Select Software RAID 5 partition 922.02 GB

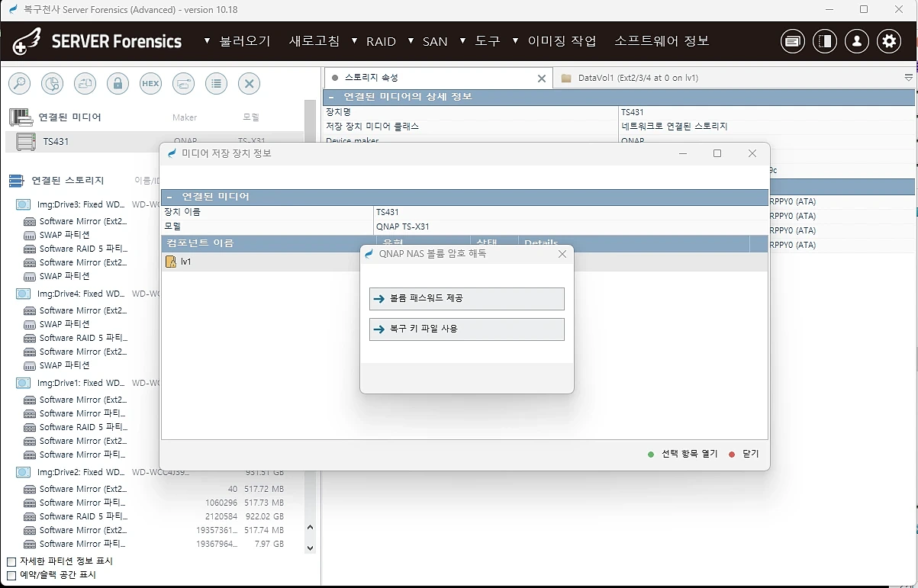pos(155,516)
